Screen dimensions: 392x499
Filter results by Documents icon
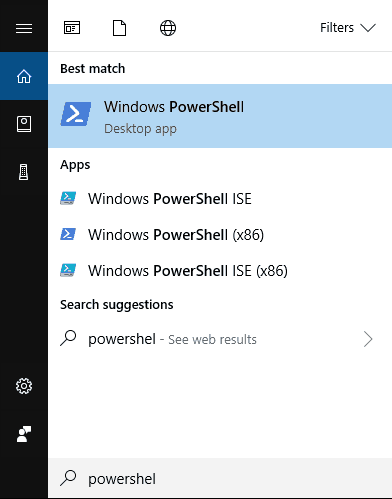(x=119, y=28)
